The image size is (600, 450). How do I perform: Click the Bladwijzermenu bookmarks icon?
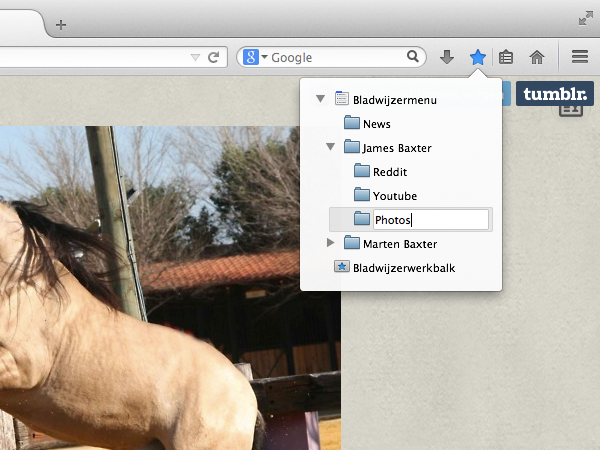tap(341, 98)
